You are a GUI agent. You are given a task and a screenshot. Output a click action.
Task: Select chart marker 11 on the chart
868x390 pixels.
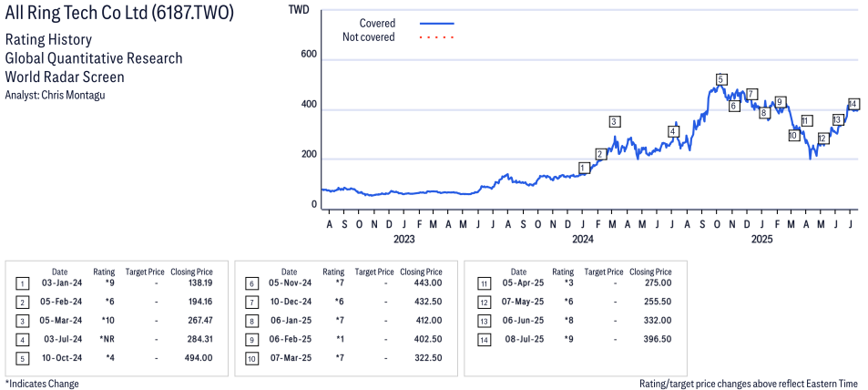807,121
